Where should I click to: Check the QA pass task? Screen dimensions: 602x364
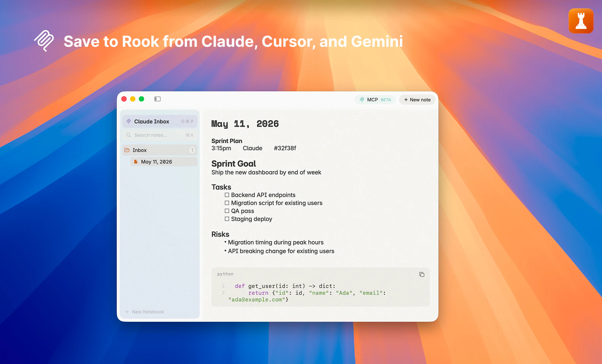tap(227, 211)
